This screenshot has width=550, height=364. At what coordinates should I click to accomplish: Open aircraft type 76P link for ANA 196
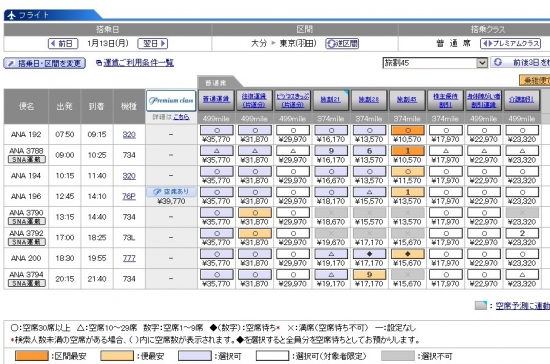(129, 196)
